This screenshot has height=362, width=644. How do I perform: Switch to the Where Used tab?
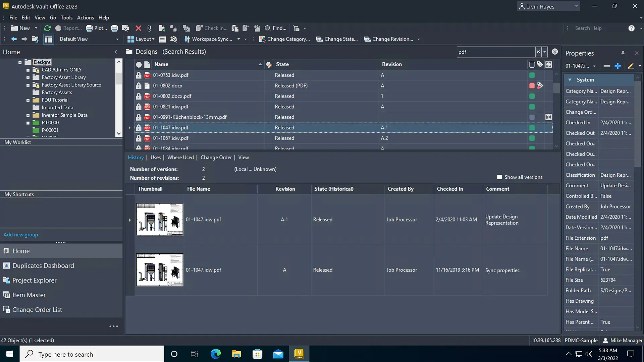pos(180,157)
